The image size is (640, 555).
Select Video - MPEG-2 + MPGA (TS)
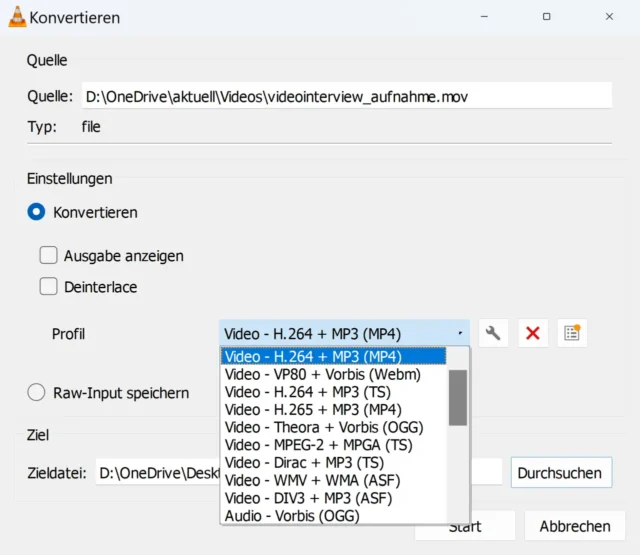(x=318, y=444)
